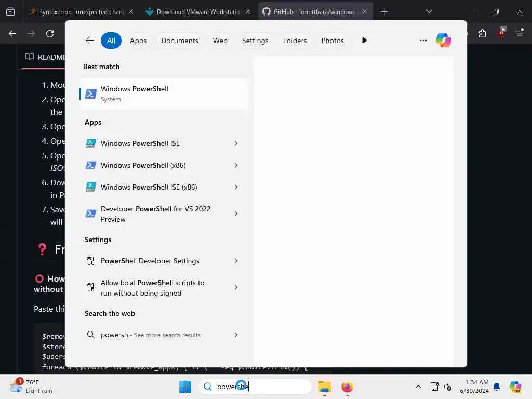Switch to the Web search filter
This screenshot has width=532, height=399.
pos(220,41)
